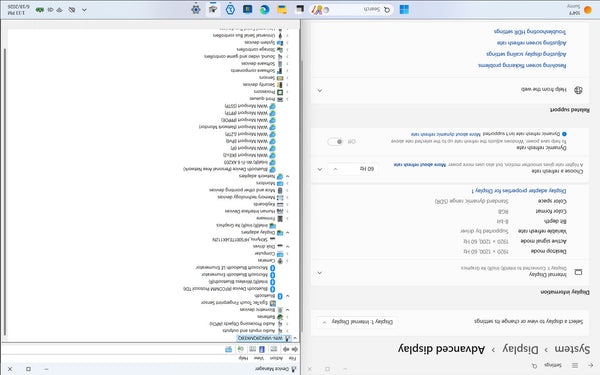Click the Print queues category icon
This screenshot has height=375, width=600.
[280, 99]
